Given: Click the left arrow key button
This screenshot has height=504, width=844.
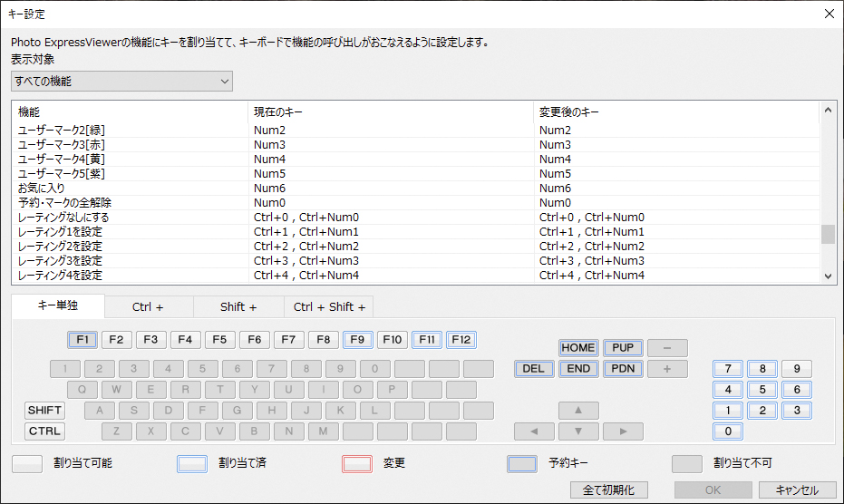Looking at the screenshot, I should click(533, 431).
